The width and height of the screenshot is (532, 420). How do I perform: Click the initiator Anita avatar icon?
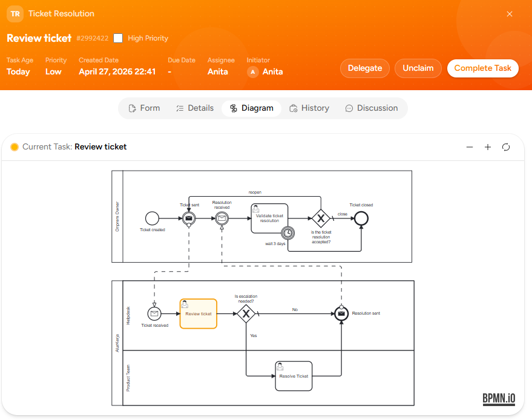(x=253, y=72)
